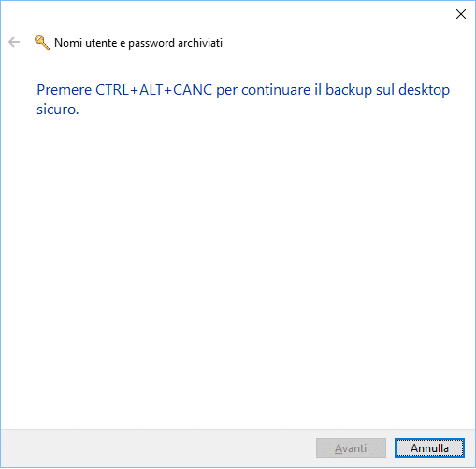Return to the previous wizard page arrow
The width and height of the screenshot is (476, 469).
(x=14, y=42)
